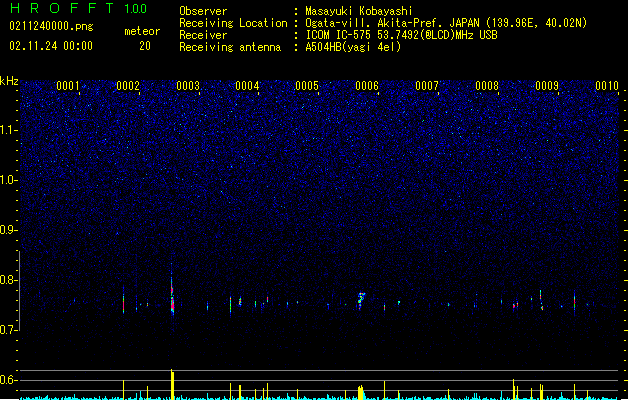Click the 0.6 frequency axis label
This screenshot has height=400, width=629.
click(x=9, y=380)
